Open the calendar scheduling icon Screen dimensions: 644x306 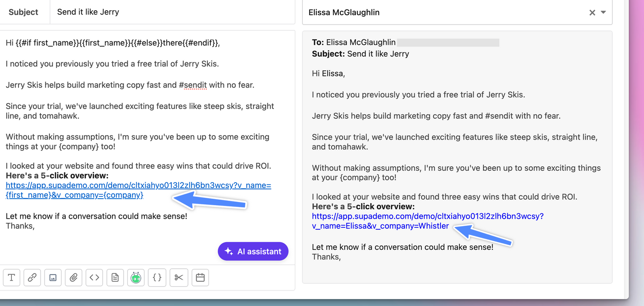pyautogui.click(x=200, y=278)
